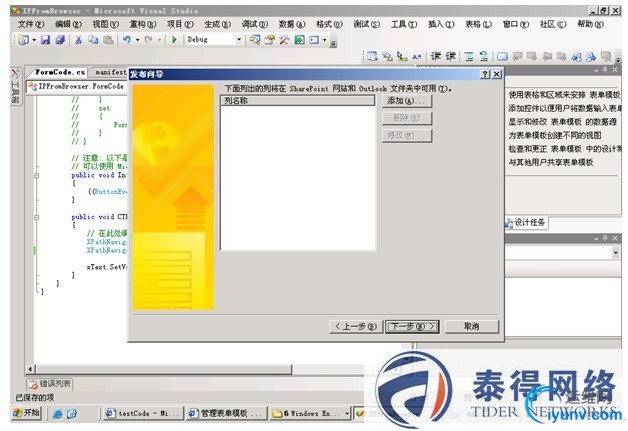This screenshot has width=628, height=431.
Task: Click the Windows 开始 Start button
Action: click(26, 413)
